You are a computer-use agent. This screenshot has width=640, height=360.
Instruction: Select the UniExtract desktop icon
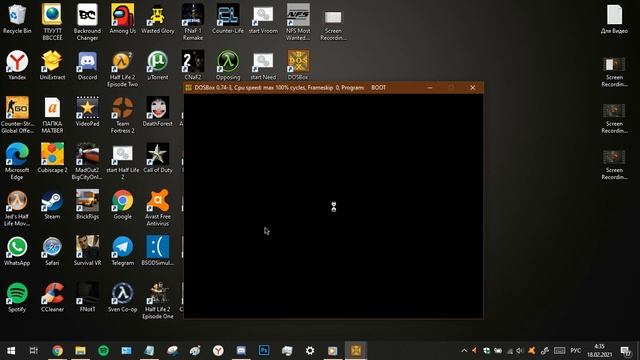point(52,66)
